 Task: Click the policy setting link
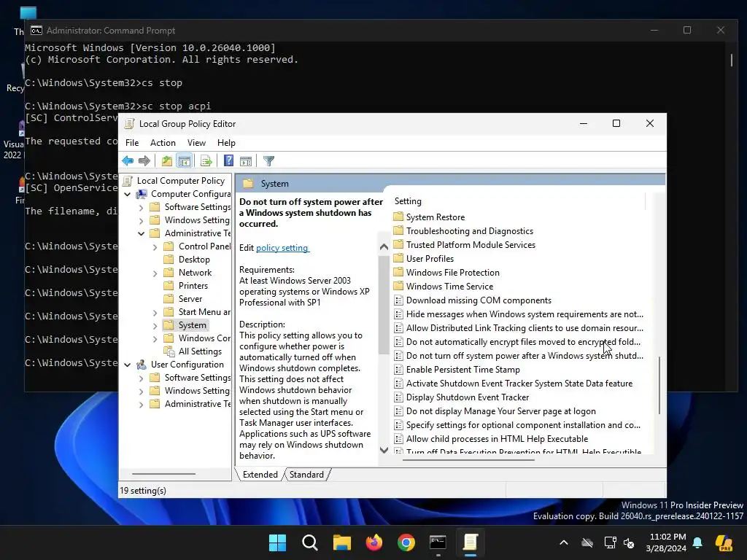(x=282, y=248)
